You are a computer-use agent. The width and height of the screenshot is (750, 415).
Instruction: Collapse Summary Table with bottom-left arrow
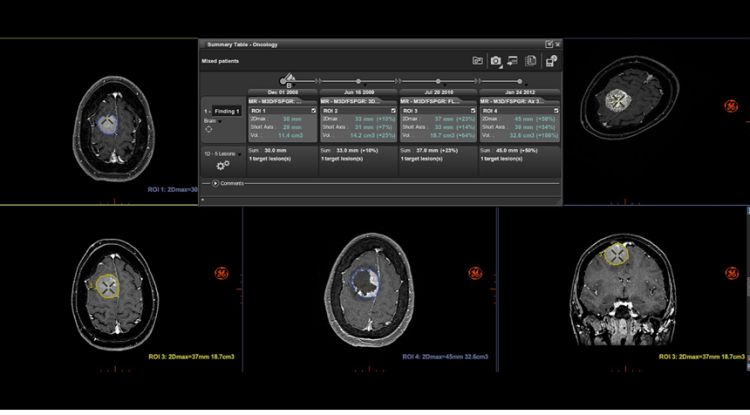tap(203, 200)
